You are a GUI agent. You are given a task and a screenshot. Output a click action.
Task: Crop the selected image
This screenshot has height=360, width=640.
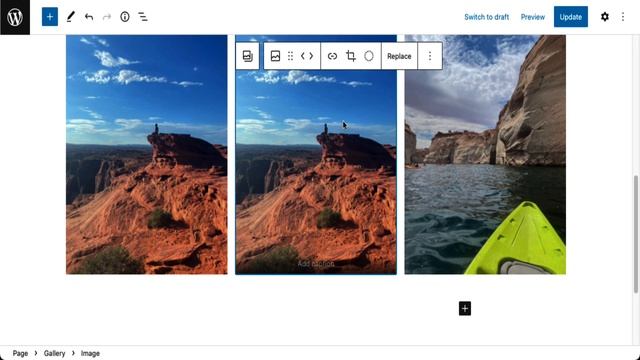pyautogui.click(x=351, y=56)
